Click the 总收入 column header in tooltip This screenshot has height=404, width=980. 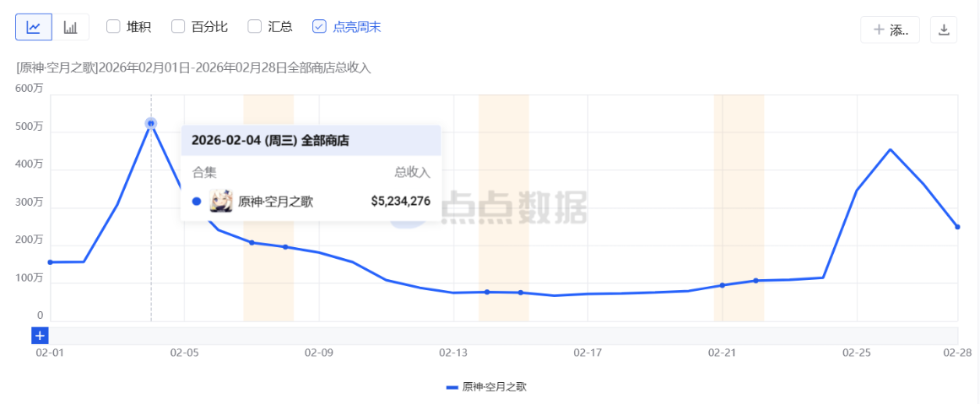point(413,172)
